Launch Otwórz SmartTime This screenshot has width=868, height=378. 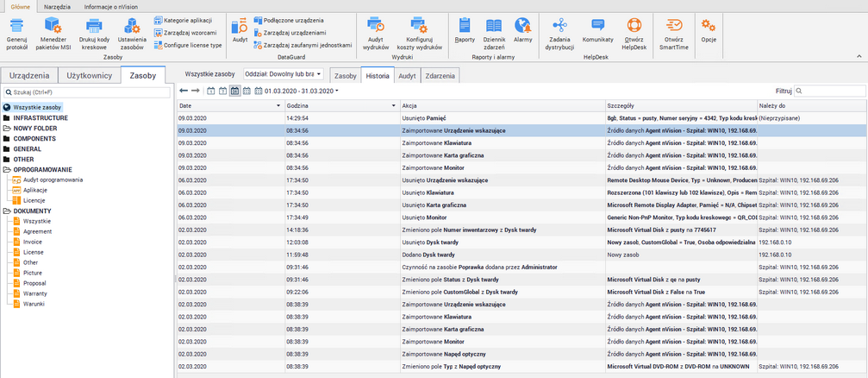point(674,26)
